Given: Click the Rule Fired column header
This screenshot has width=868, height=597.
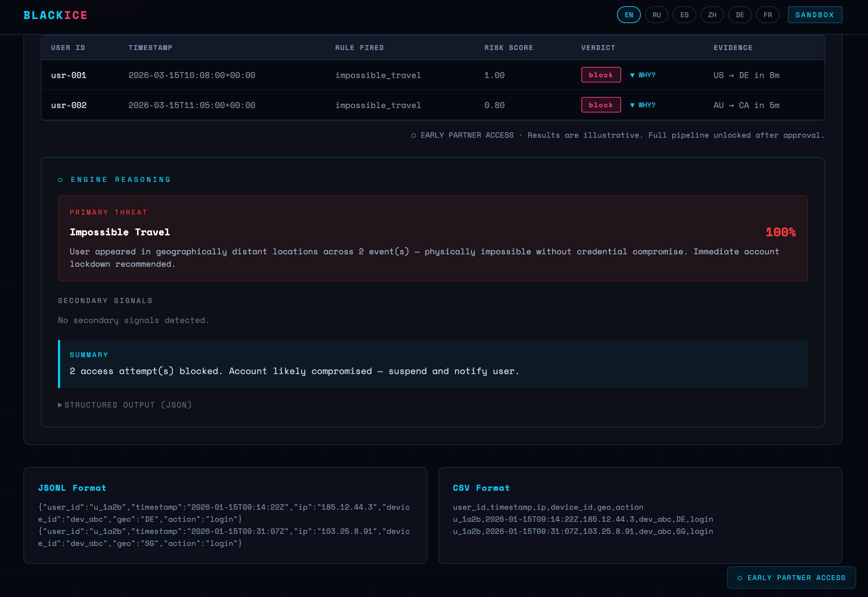Looking at the screenshot, I should [359, 48].
